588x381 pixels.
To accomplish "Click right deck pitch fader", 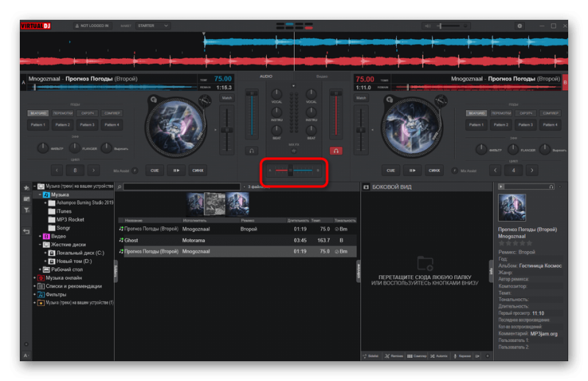I will (360, 130).
